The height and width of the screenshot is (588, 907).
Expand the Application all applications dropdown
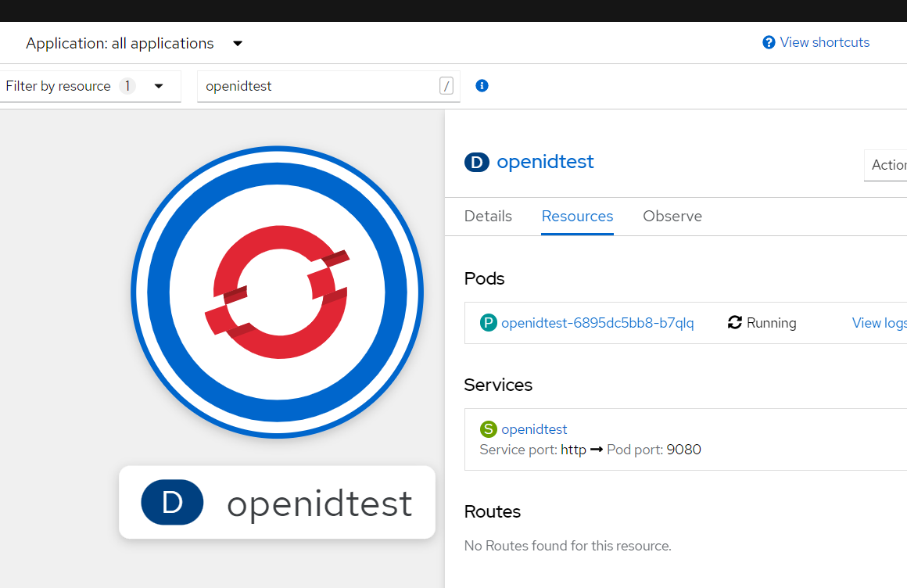[238, 44]
